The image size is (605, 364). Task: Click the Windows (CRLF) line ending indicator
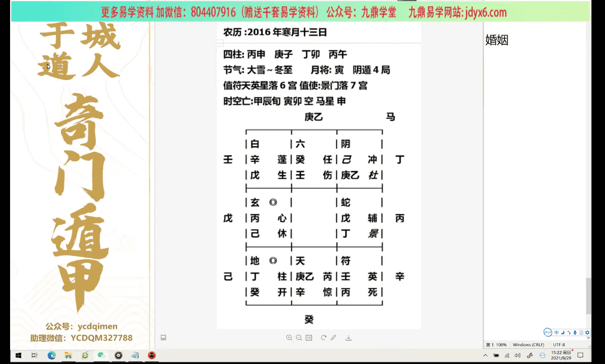pyautogui.click(x=529, y=344)
